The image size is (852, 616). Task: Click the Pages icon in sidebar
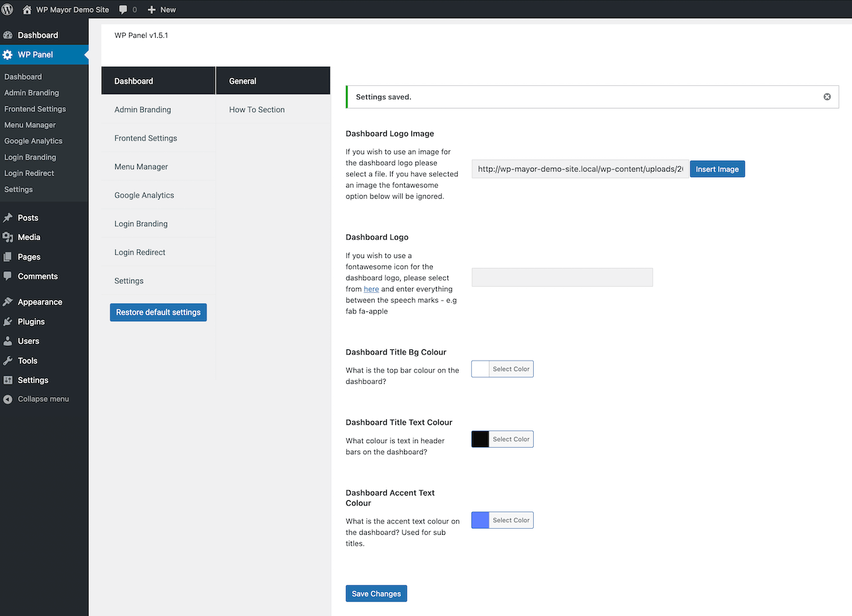[x=8, y=257]
